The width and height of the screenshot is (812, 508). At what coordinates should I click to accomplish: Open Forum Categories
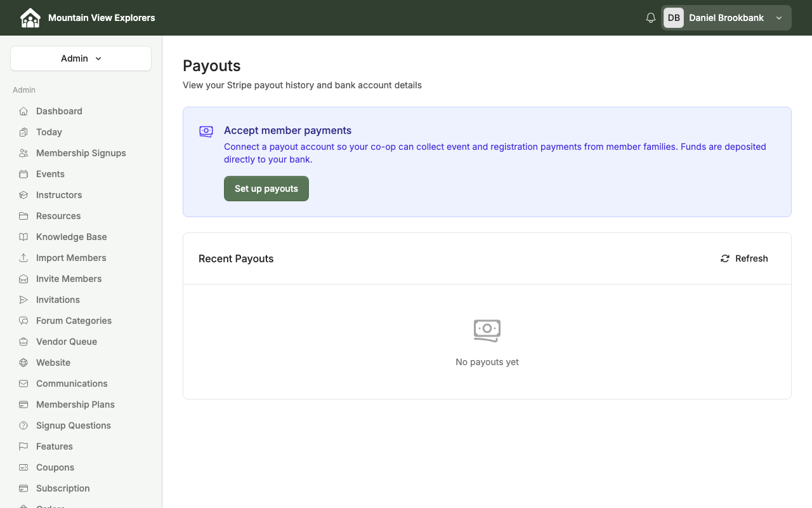[x=74, y=321]
